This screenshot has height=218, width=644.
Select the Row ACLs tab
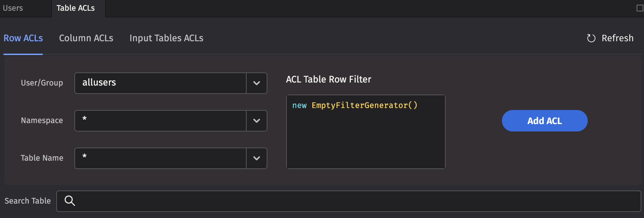pos(23,38)
